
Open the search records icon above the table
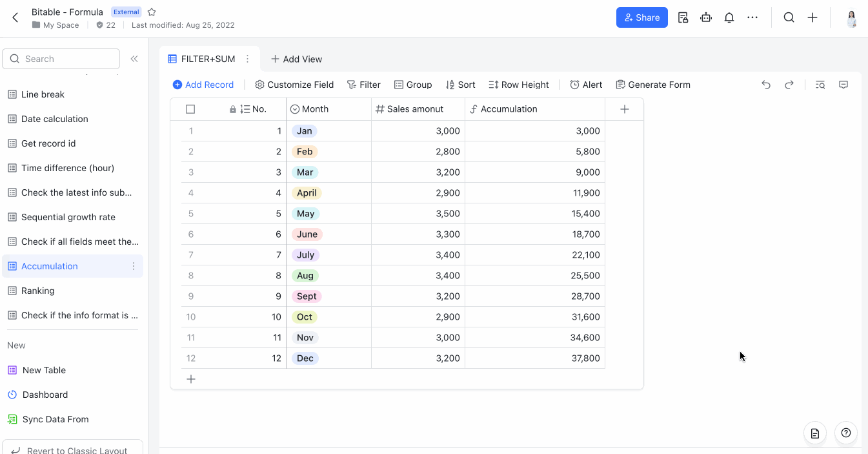(820, 85)
